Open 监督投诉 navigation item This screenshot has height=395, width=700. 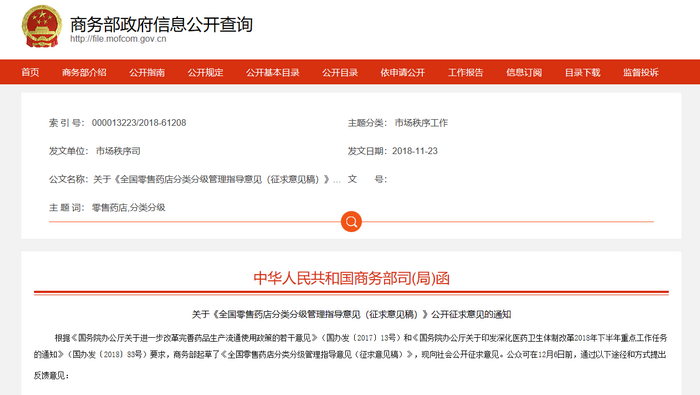pos(641,72)
